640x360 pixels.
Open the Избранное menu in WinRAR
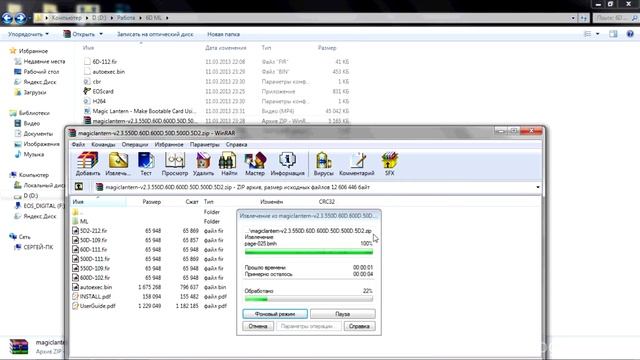169,144
